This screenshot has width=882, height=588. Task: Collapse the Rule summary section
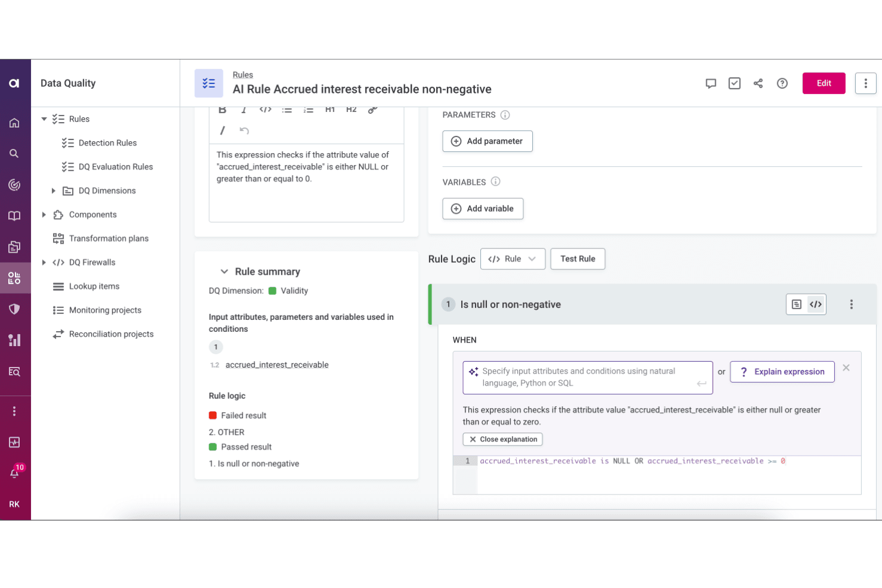(224, 272)
